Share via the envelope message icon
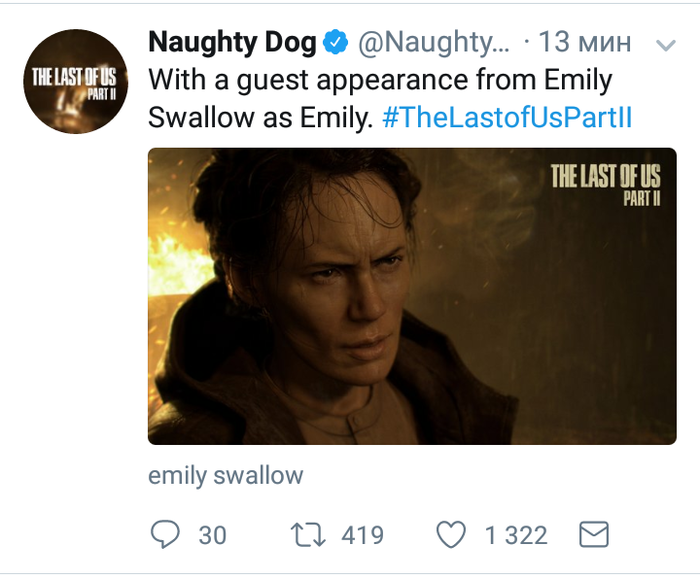The height and width of the screenshot is (579, 700). click(594, 535)
